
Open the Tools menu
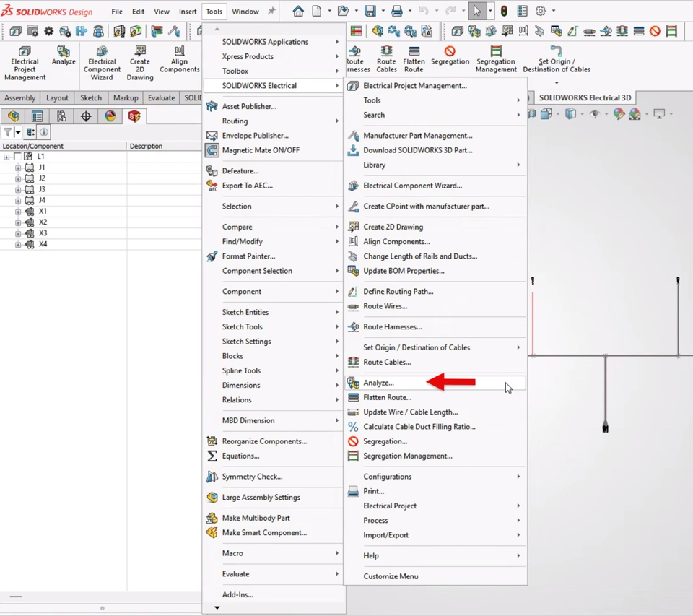tap(214, 12)
